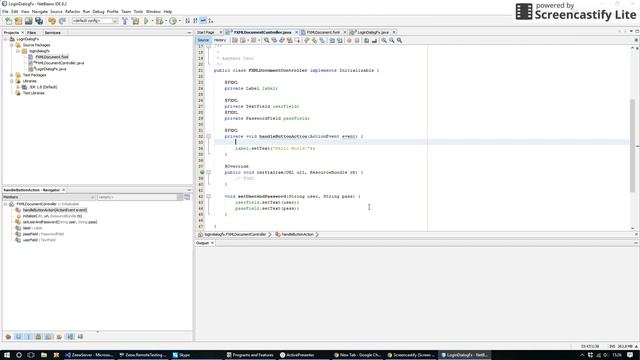
Task: Select setUserAndPassword method in Navigator
Action: (x=60, y=222)
